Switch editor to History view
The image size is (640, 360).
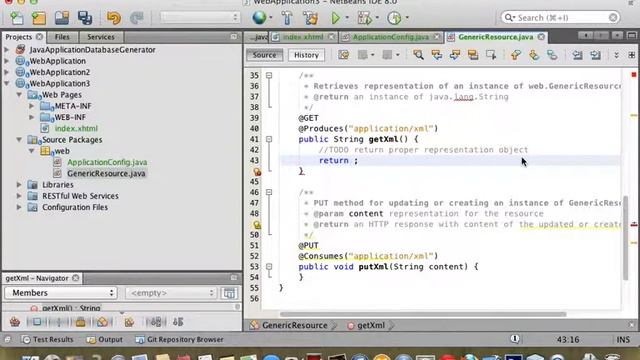click(x=306, y=55)
